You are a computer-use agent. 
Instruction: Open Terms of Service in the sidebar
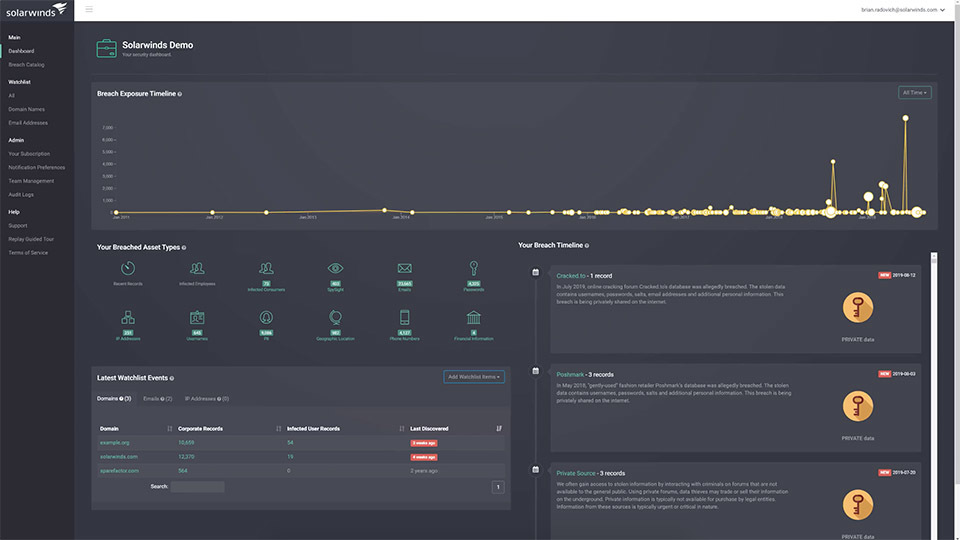point(28,253)
